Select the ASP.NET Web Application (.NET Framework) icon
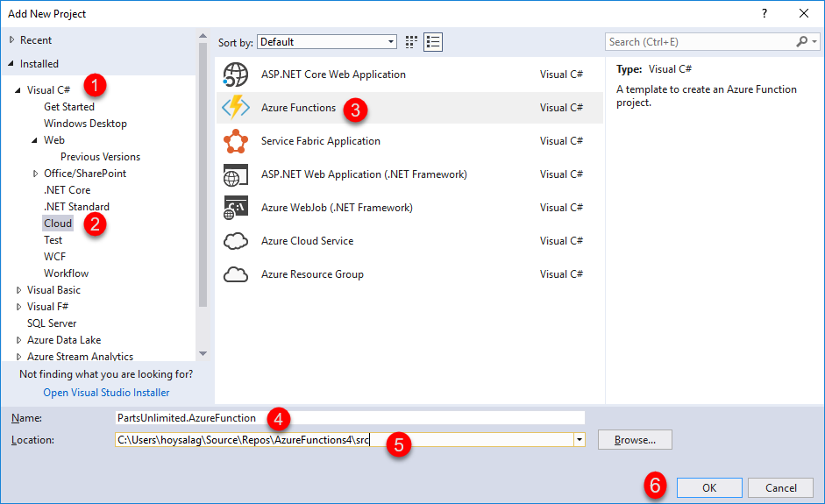This screenshot has width=825, height=504. [x=235, y=174]
